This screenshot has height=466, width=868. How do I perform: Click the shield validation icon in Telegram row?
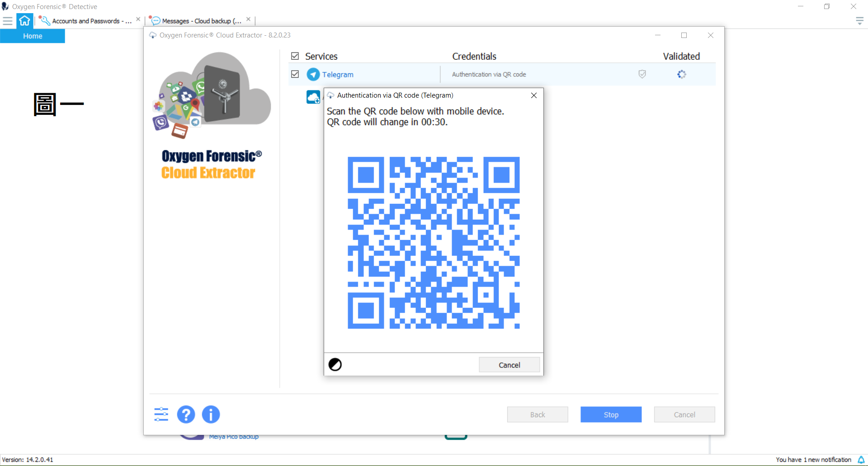pyautogui.click(x=642, y=74)
